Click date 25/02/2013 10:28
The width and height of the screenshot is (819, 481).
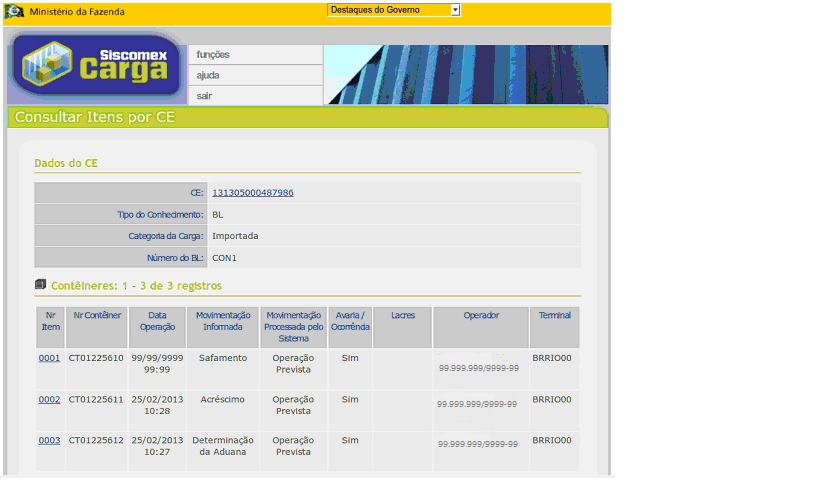157,405
